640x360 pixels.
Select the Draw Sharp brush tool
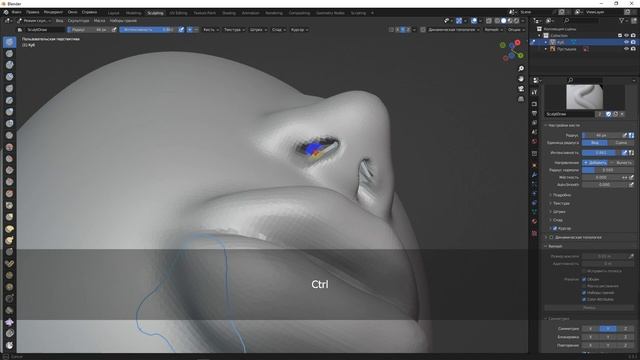pos(9,53)
